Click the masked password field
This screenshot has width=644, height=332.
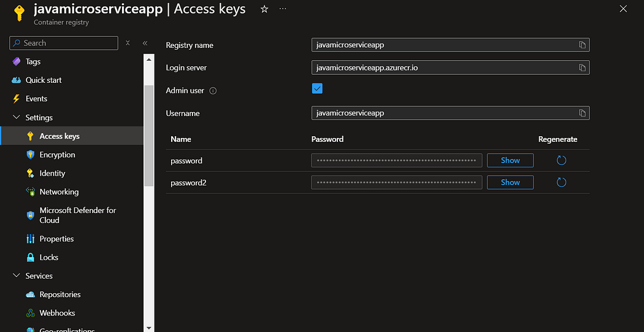pyautogui.click(x=397, y=161)
